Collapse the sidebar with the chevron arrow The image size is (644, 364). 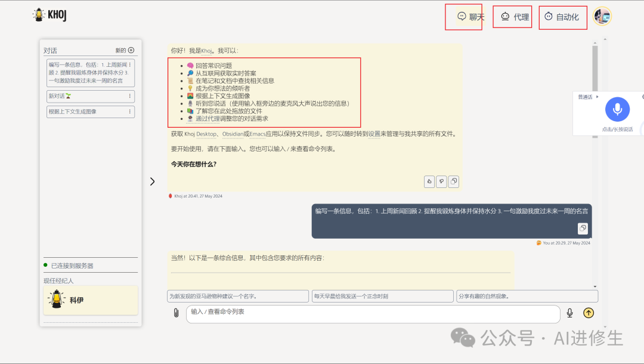click(x=152, y=181)
